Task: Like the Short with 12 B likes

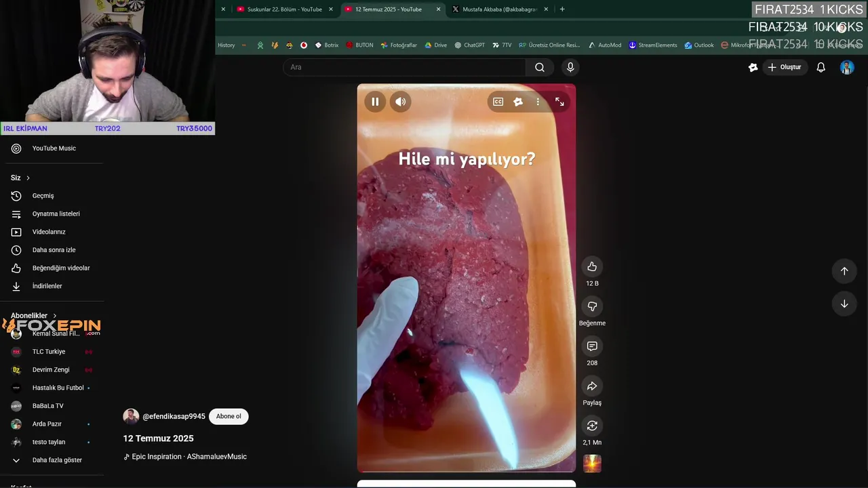Action: [x=592, y=266]
